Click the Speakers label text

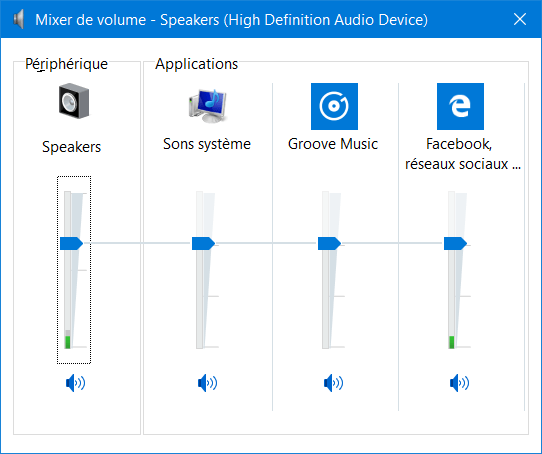[x=72, y=147]
